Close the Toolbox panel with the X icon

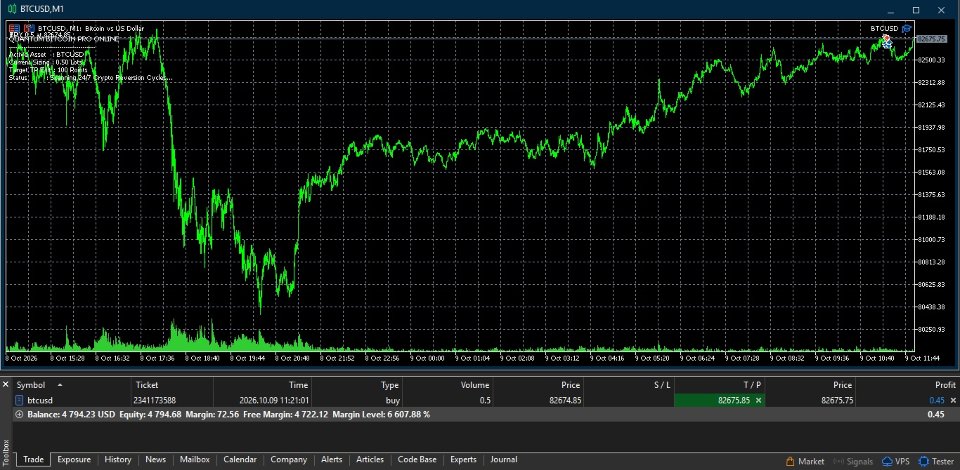(x=6, y=384)
